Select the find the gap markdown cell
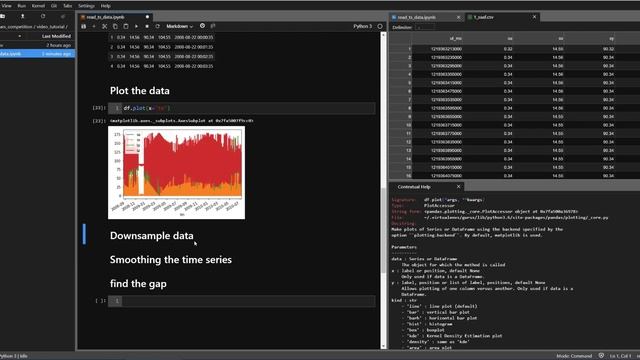The image size is (640, 360). click(x=138, y=284)
